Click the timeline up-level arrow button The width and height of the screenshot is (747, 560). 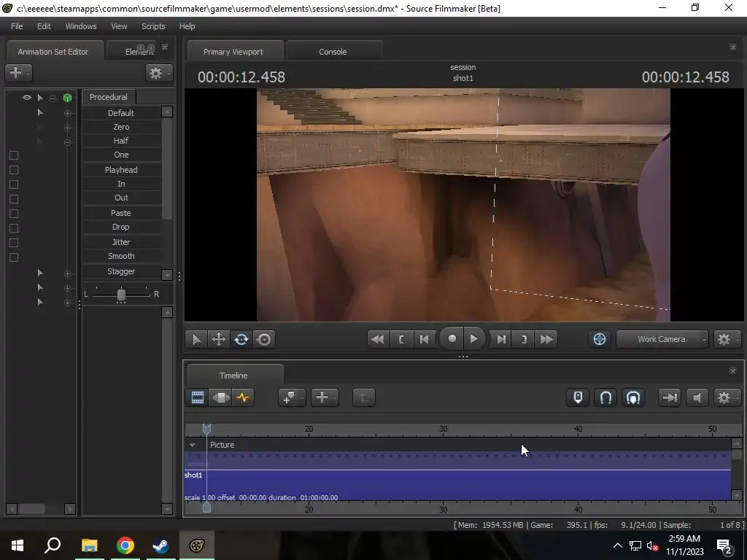coord(363,397)
